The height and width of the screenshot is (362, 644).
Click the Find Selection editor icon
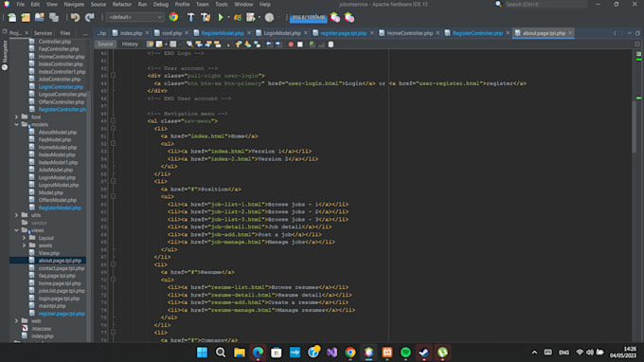pos(189,44)
